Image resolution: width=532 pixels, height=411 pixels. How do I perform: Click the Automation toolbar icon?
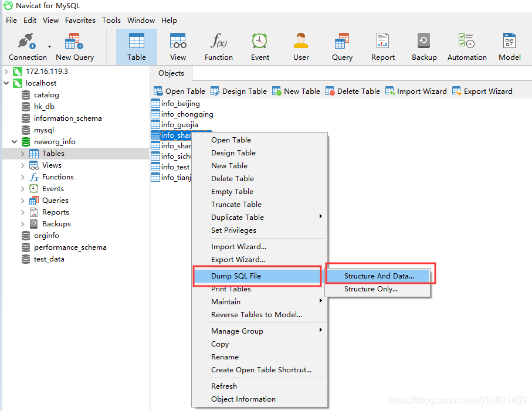tap(467, 46)
